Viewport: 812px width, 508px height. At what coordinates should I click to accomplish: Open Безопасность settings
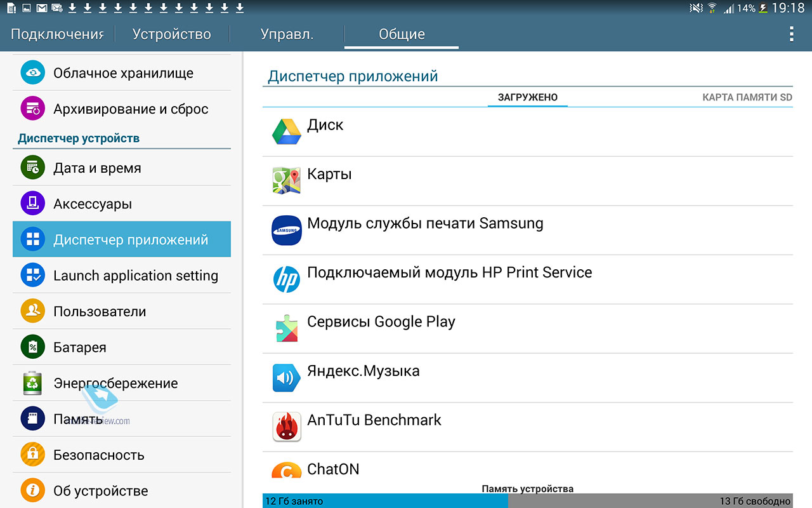122,455
